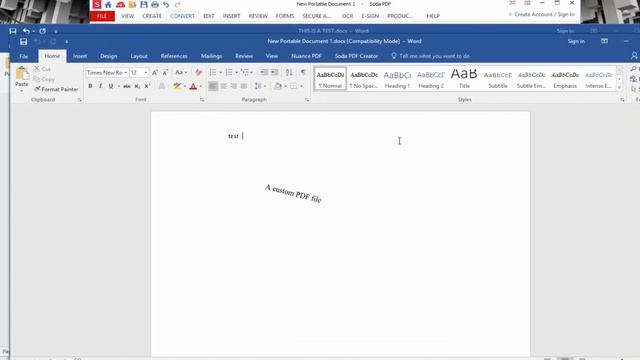The width and height of the screenshot is (640, 360).
Task: Click the Print icon in Soda PDF toolbar
Action: pos(155,4)
